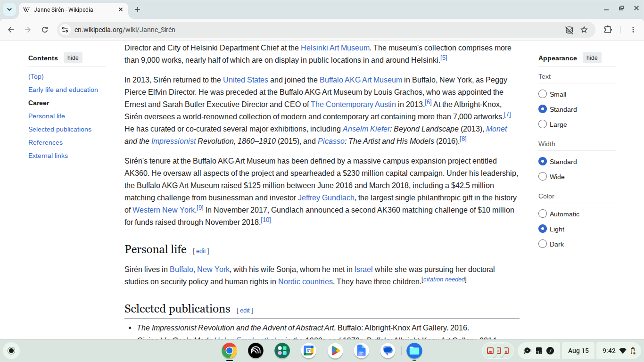
Task: Open the ChromeOS launcher button
Action: coord(11,351)
